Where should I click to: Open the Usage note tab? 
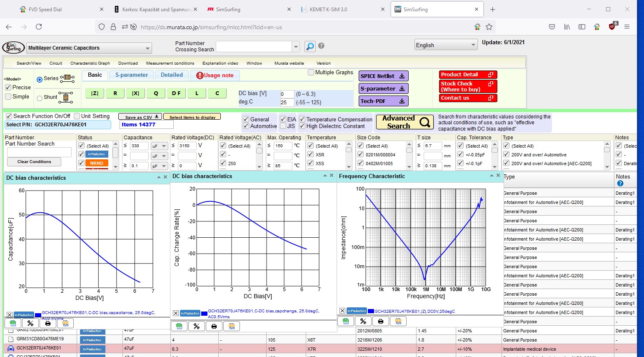point(215,75)
